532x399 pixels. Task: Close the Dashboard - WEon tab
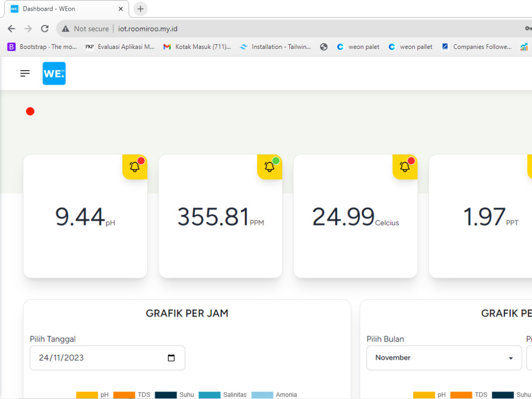(x=120, y=9)
